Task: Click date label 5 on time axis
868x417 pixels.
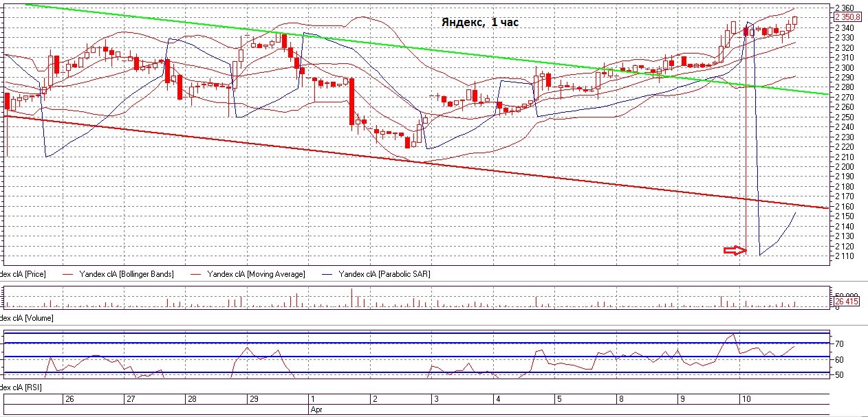Action: click(559, 398)
